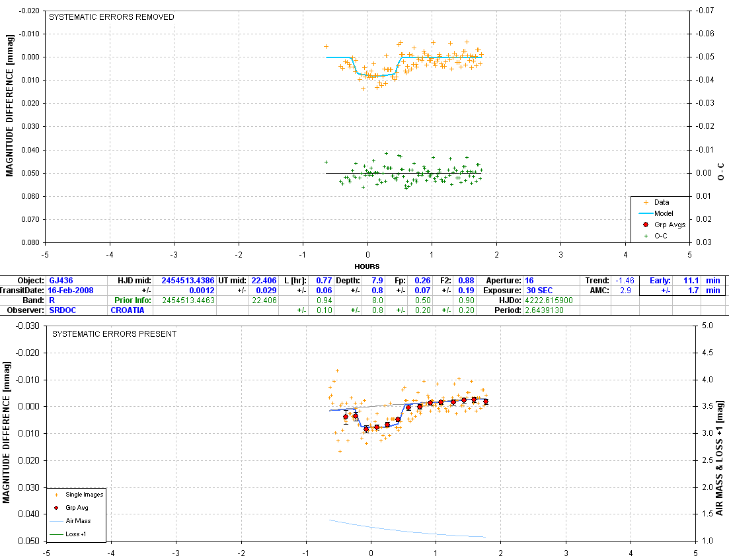Screen dimensions: 729x560
Task: Select the prior Fp value "0.50"
Action: point(422,300)
